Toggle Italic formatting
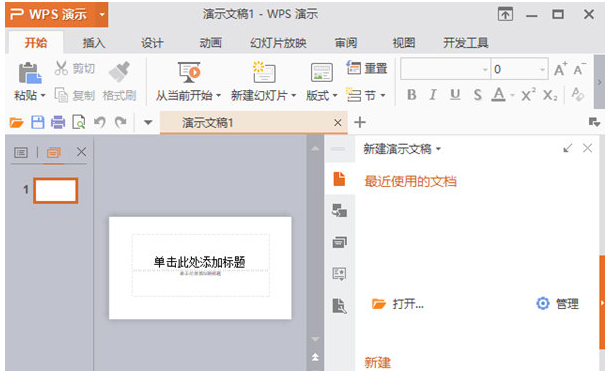The image size is (610, 371). click(433, 94)
